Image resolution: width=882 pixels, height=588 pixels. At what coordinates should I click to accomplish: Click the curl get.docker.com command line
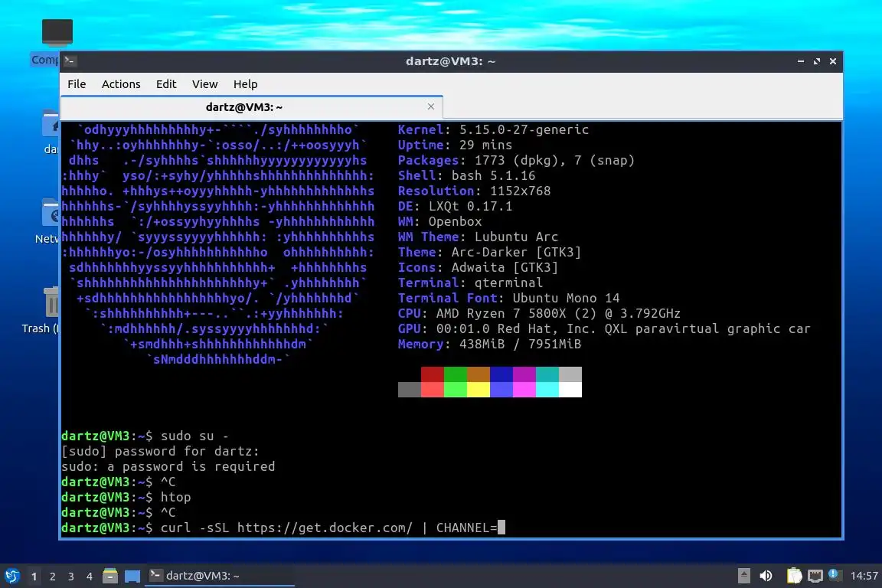point(283,528)
